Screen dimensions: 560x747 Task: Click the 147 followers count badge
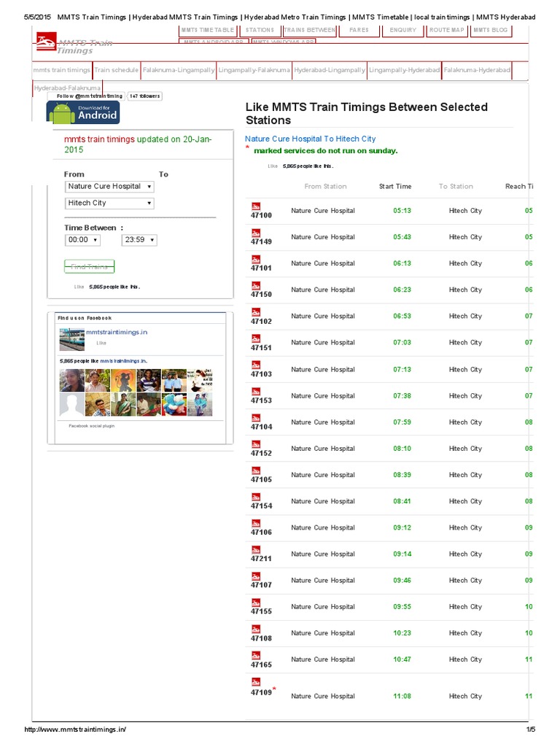145,96
